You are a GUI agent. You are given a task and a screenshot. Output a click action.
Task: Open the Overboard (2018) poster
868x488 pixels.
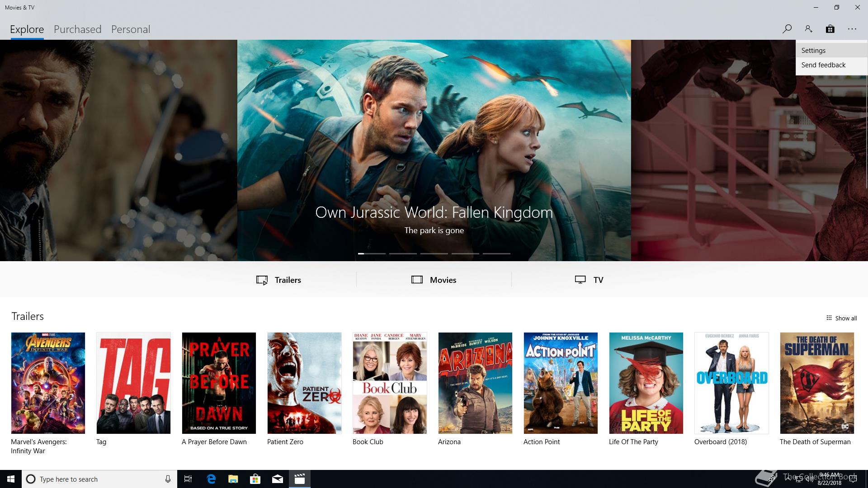(731, 383)
